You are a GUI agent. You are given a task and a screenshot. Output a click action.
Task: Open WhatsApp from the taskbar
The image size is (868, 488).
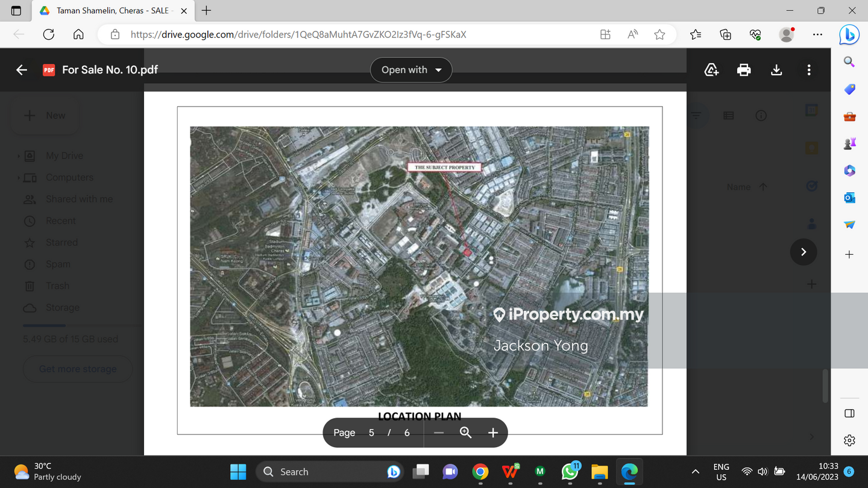point(570,472)
